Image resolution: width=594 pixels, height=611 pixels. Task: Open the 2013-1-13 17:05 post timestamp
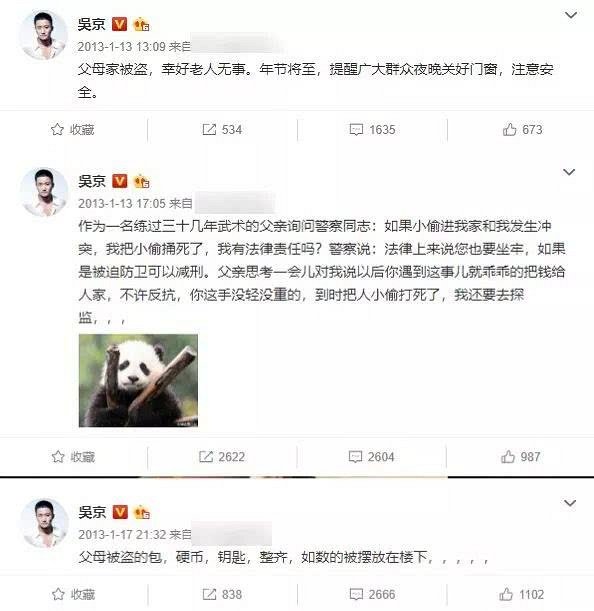tap(122, 203)
